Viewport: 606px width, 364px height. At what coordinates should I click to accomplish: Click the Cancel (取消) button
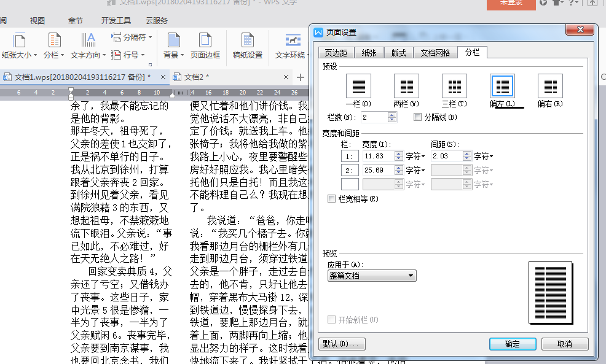point(565,344)
